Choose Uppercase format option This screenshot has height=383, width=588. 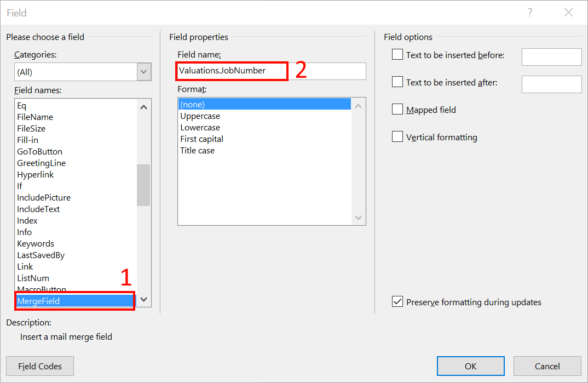(x=200, y=116)
